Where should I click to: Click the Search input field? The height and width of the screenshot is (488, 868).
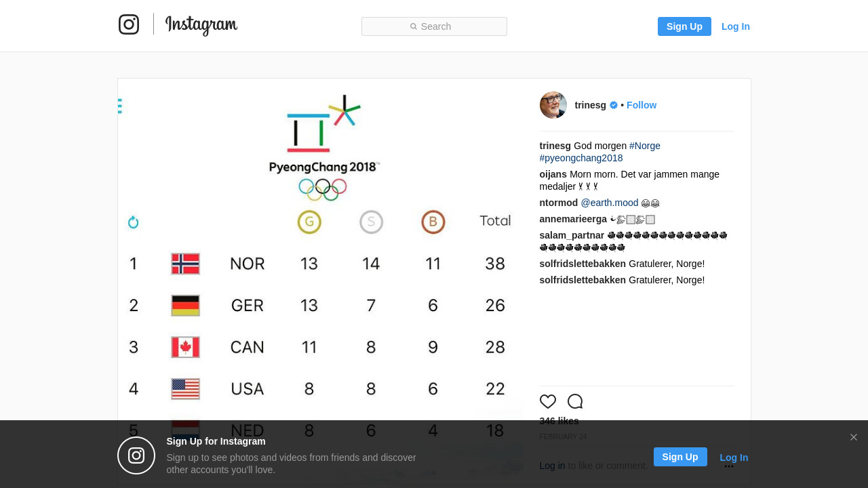pos(434,26)
